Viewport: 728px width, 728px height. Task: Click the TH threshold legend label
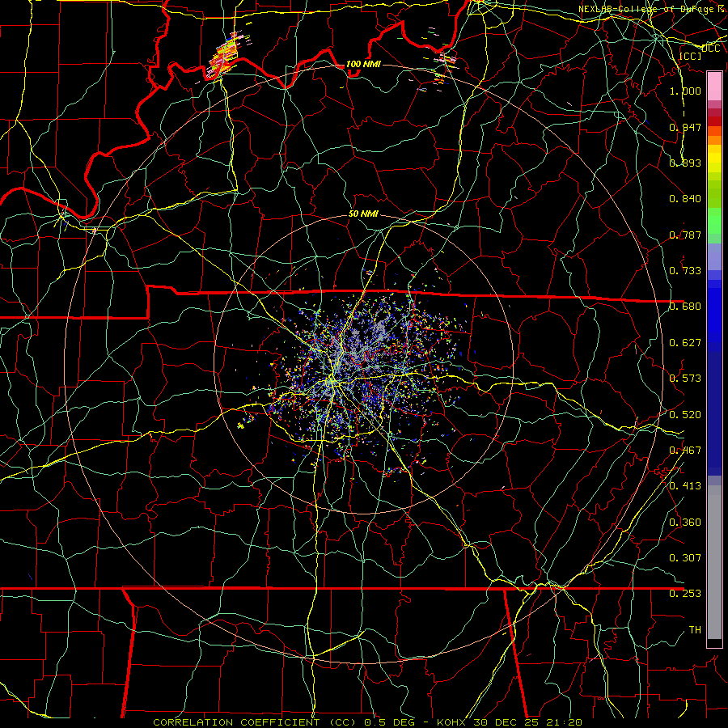695,630
